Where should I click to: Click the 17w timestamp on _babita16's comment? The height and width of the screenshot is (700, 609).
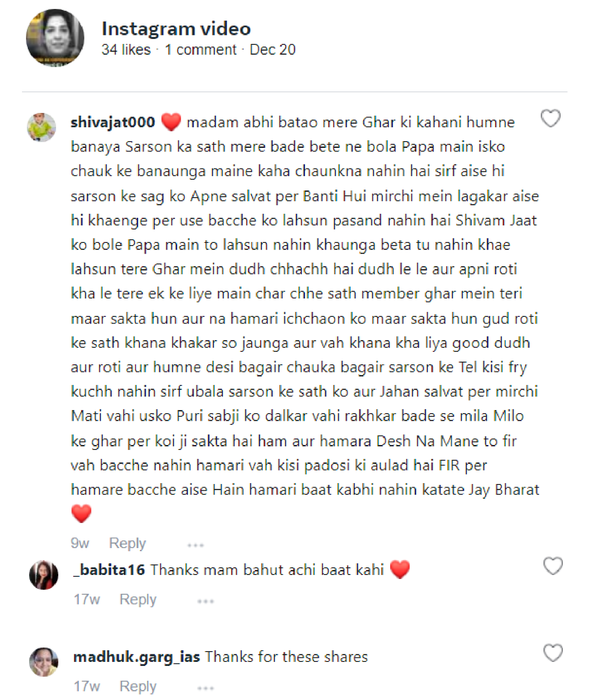coord(87,599)
